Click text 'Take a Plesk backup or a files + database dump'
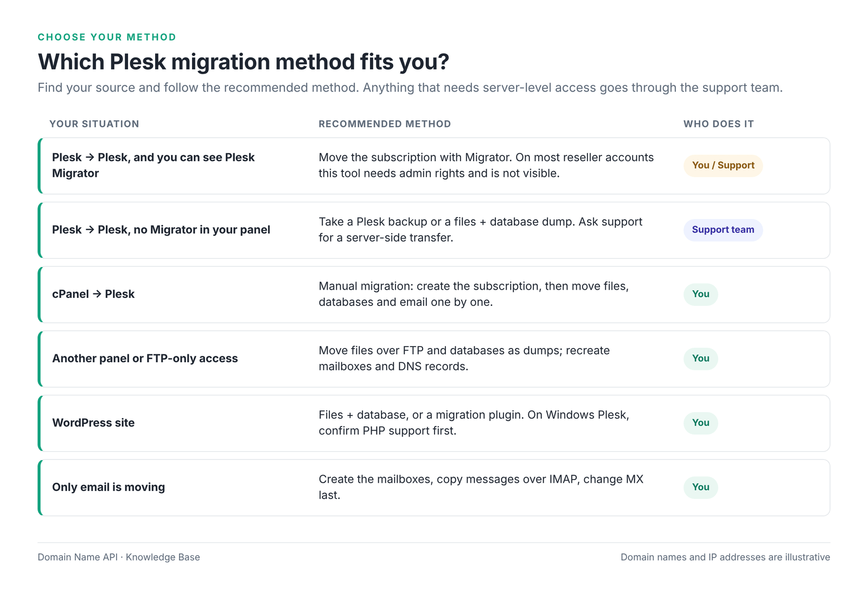868x595 pixels. (x=447, y=222)
